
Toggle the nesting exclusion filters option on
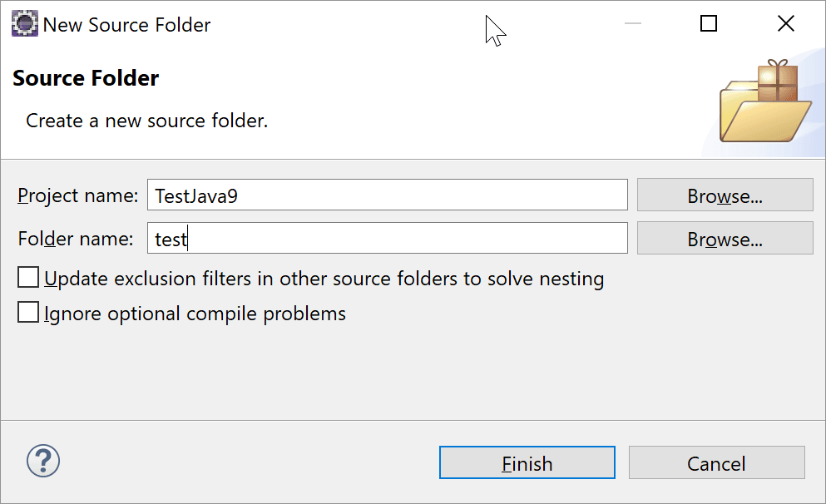[27, 276]
